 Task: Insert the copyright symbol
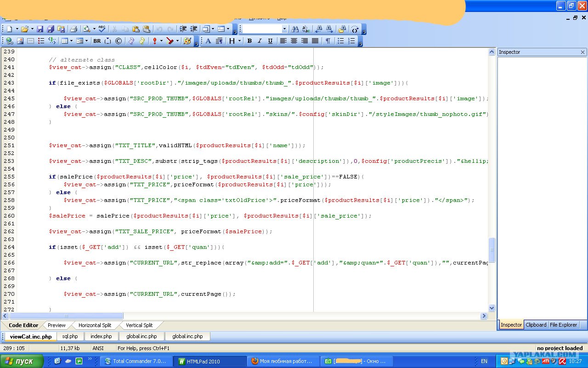pyautogui.click(x=119, y=41)
